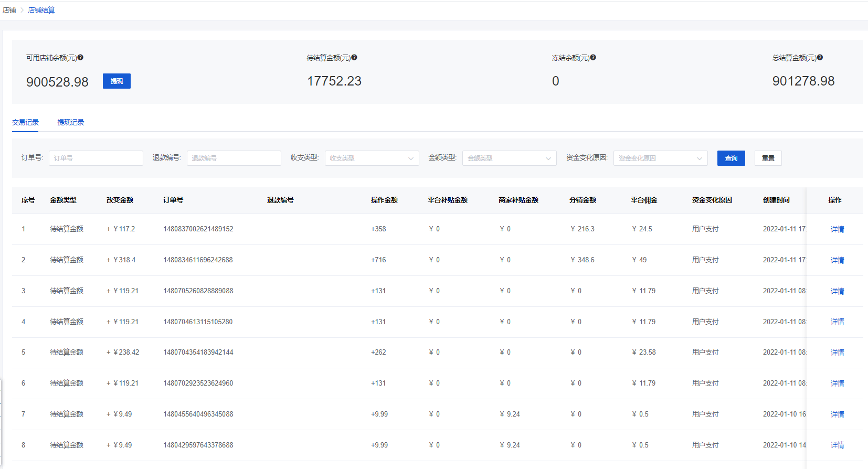This screenshot has width=868, height=469.
Task: Click the 订单号 input field
Action: coord(96,158)
